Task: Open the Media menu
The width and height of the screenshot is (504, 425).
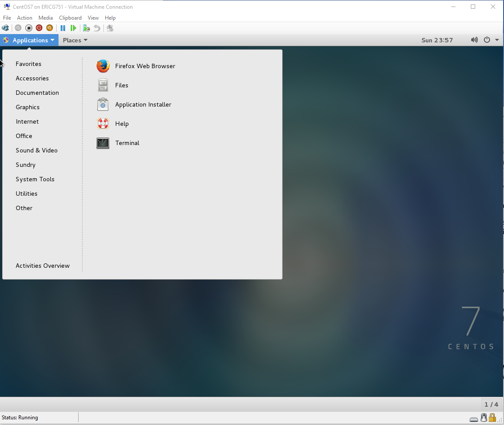Action: [45, 17]
